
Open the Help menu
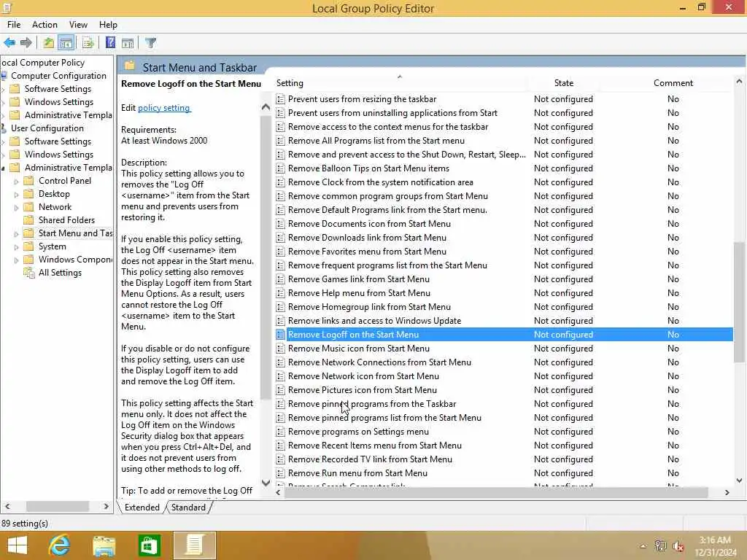coord(108,25)
